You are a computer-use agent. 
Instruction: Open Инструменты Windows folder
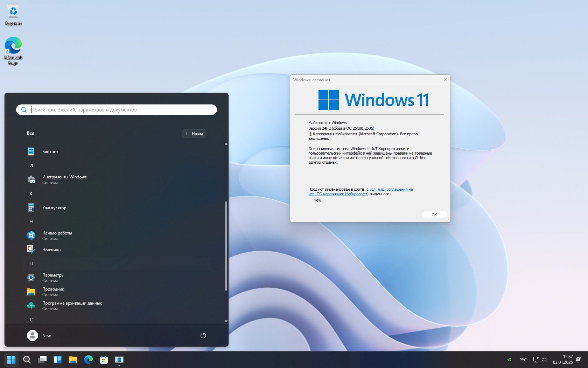coord(64,179)
